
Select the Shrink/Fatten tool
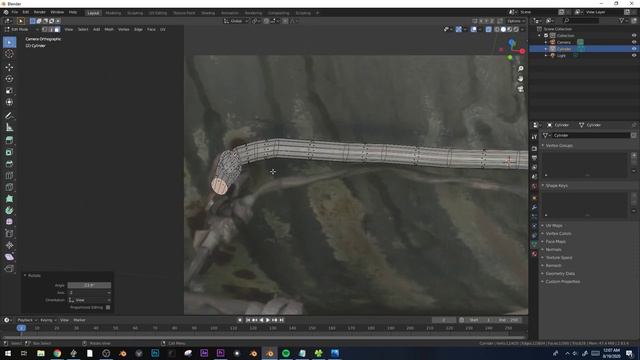[9, 245]
